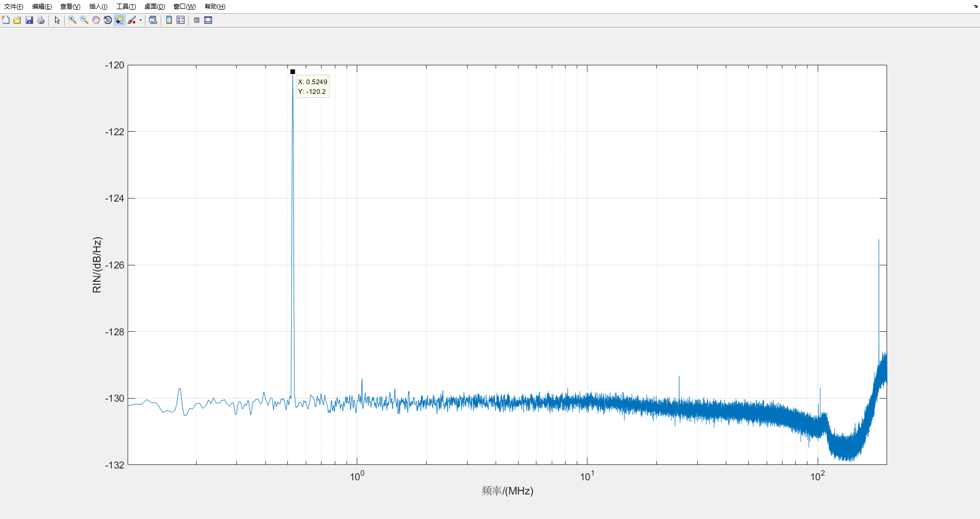Print the figure using the printer icon
Screen dimensions: 980x519
click(41, 20)
